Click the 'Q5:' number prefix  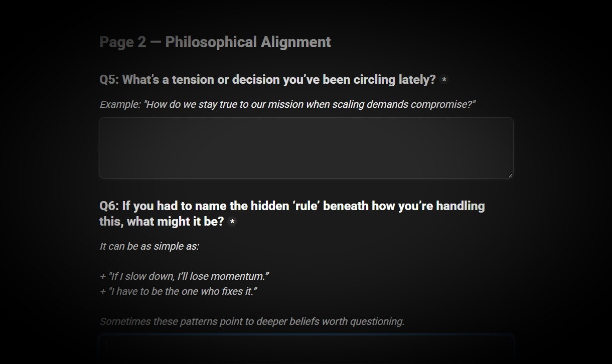point(109,80)
